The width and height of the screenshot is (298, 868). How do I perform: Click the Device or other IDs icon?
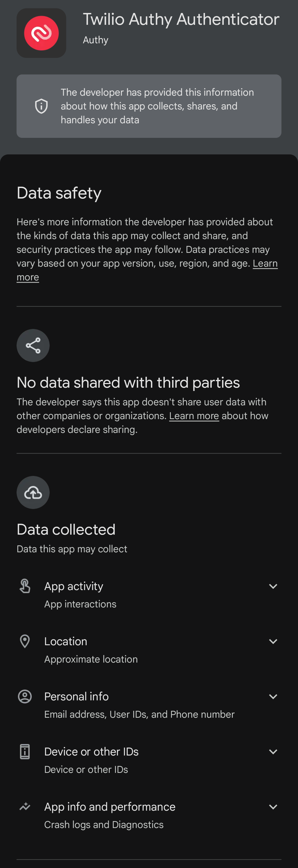(x=25, y=751)
